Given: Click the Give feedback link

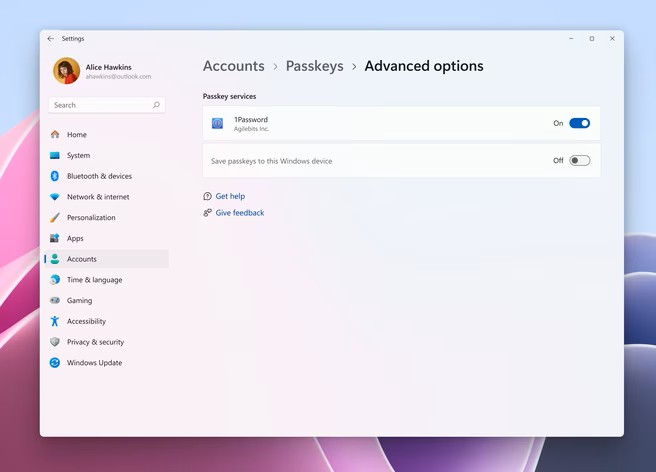Looking at the screenshot, I should [x=239, y=213].
